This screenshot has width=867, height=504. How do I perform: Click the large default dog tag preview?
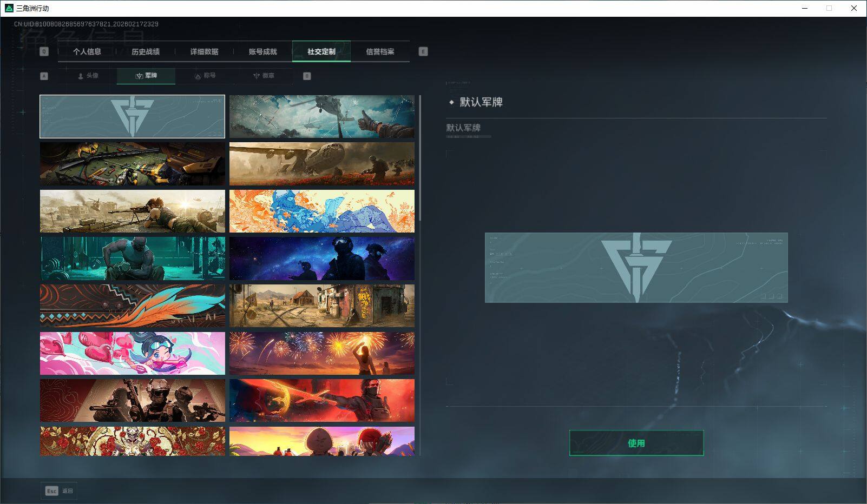point(636,268)
